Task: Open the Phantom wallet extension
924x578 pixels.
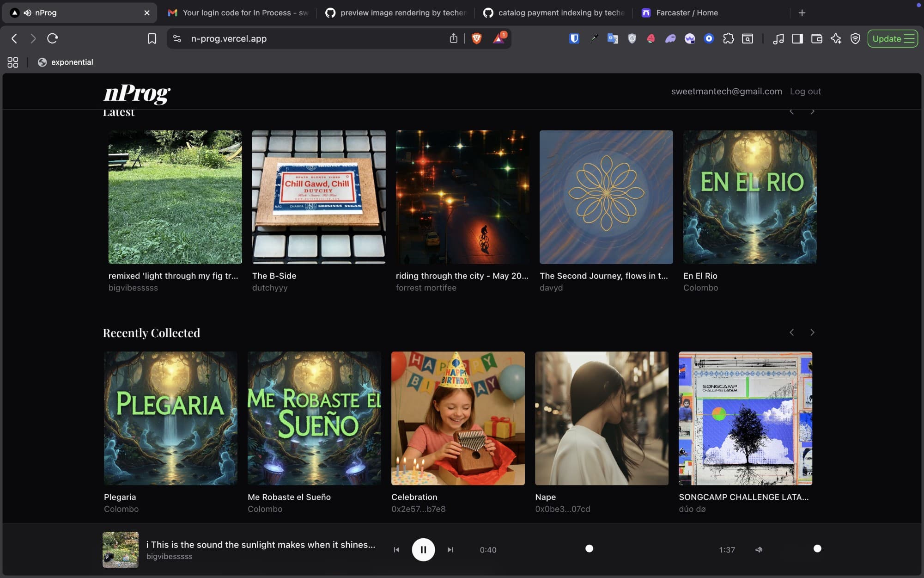Action: pyautogui.click(x=670, y=39)
